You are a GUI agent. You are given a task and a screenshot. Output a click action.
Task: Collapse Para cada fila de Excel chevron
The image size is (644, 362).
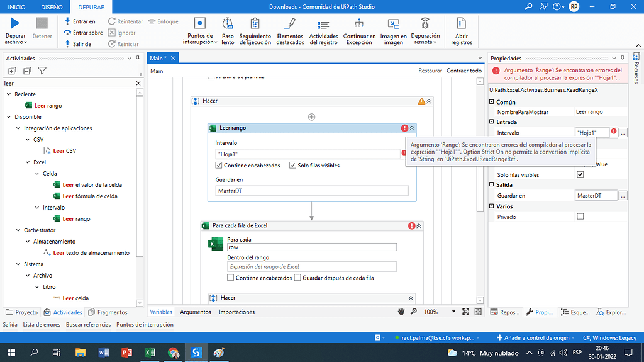pyautogui.click(x=419, y=226)
